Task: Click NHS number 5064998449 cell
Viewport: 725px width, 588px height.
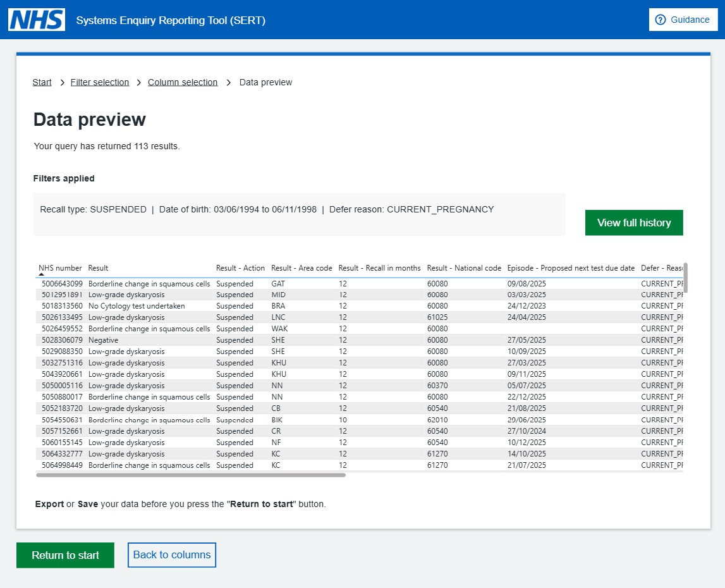Action: (62, 465)
